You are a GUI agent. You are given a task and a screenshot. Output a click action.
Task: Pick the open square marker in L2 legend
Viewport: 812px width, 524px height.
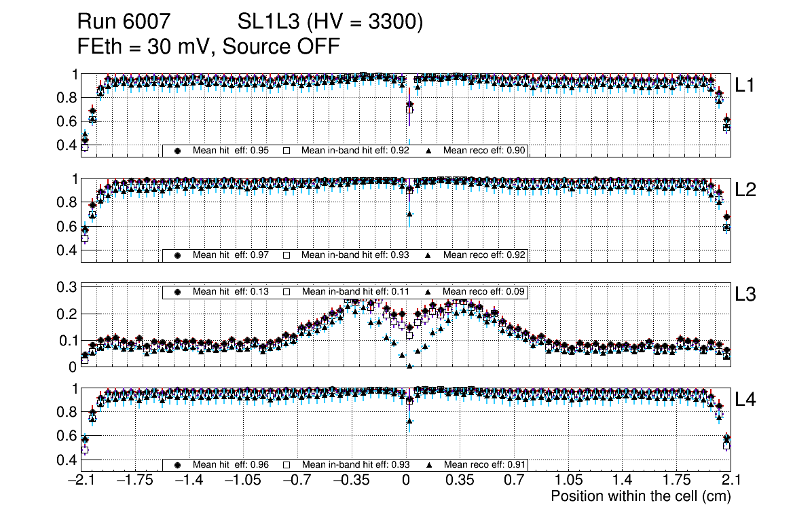click(287, 255)
